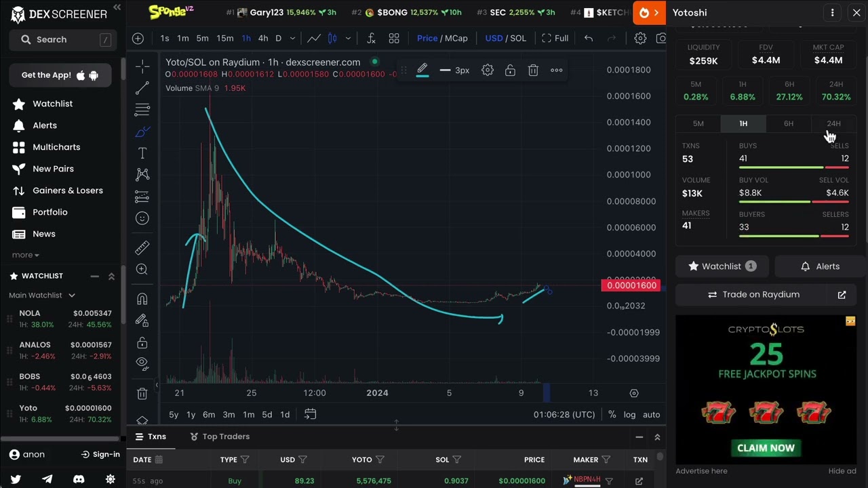Open the go to date calendar icon
Screen dimensions: 868x488
click(x=310, y=414)
